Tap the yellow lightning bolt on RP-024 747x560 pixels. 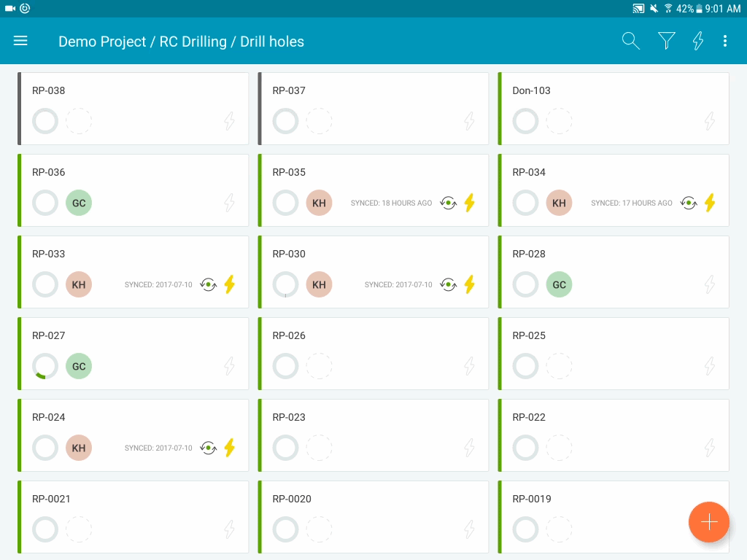tap(229, 448)
